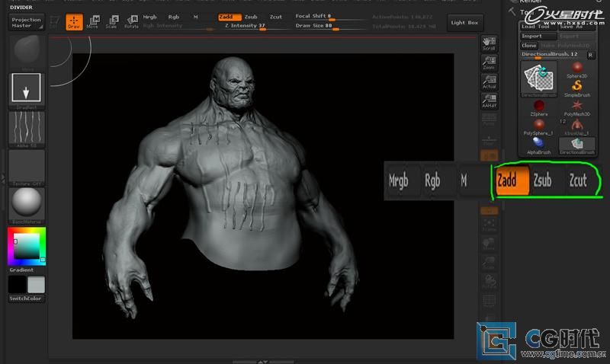This screenshot has height=364, width=610.
Task: Switch to Move mode in top shelf
Action: tap(92, 22)
